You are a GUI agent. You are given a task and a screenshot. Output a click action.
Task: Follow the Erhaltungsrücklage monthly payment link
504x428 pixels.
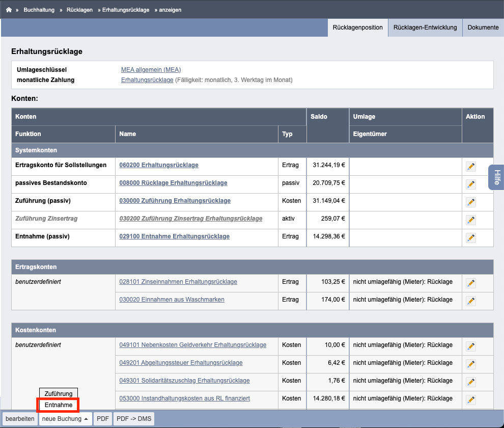coord(147,80)
